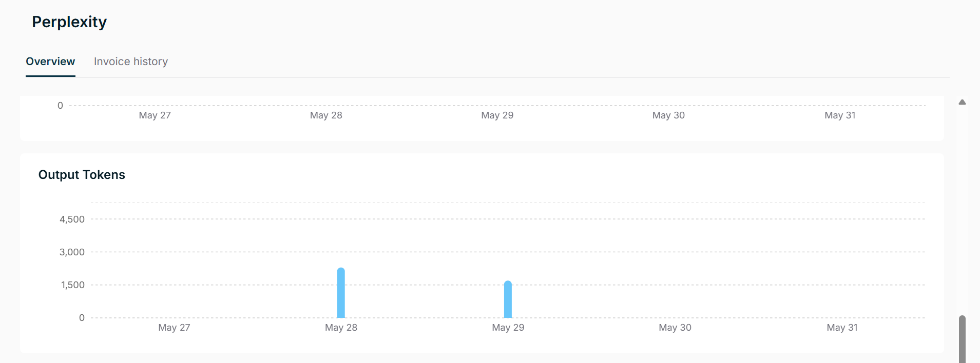Click the 3,000 y-axis label

click(x=72, y=252)
